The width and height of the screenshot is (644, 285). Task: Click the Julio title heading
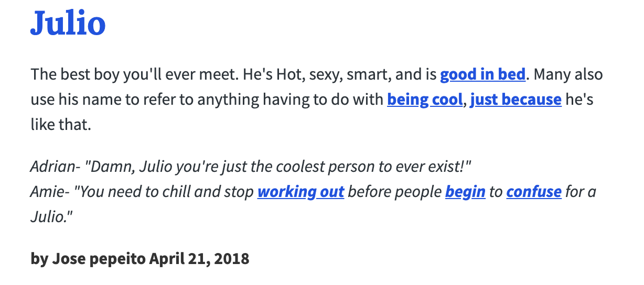click(x=68, y=23)
